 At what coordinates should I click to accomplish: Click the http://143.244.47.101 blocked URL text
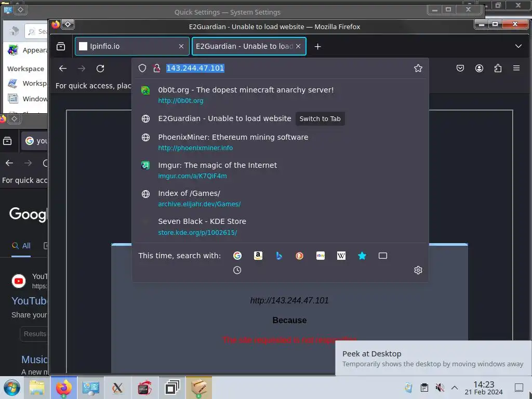(289, 300)
